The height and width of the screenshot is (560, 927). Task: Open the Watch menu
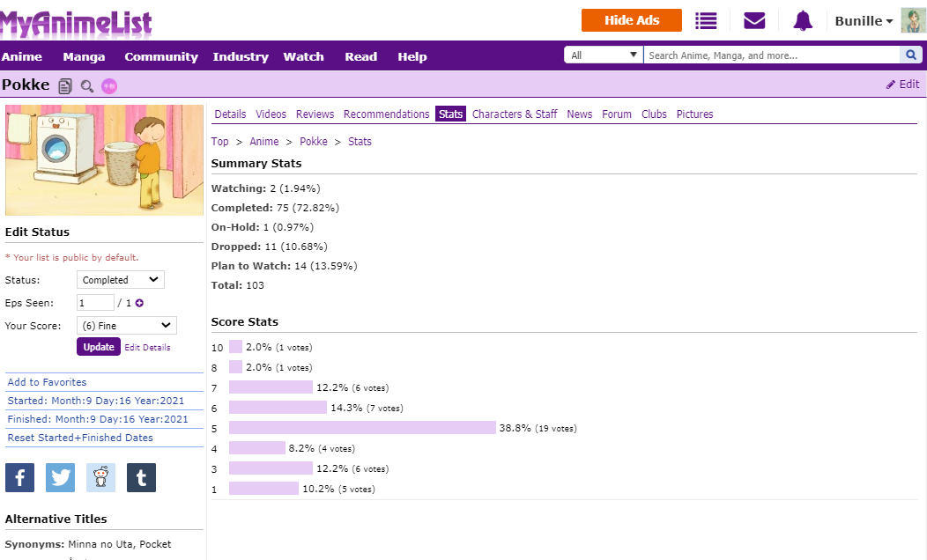(303, 56)
